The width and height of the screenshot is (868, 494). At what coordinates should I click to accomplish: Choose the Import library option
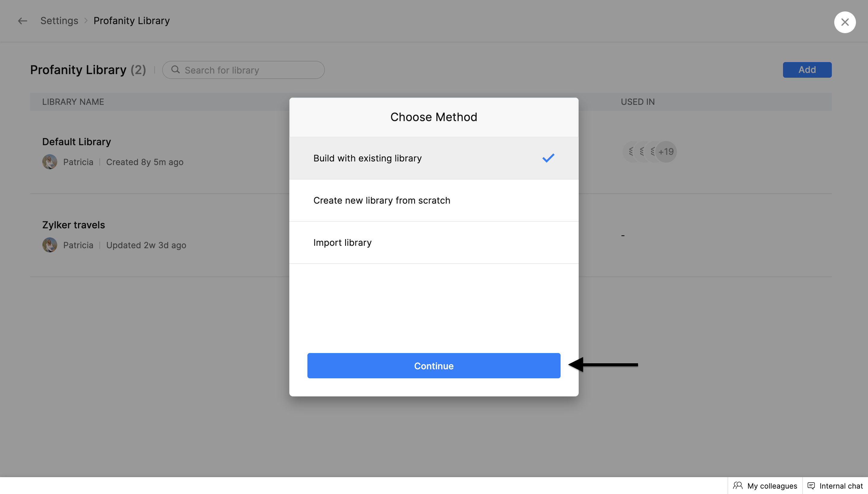(342, 242)
